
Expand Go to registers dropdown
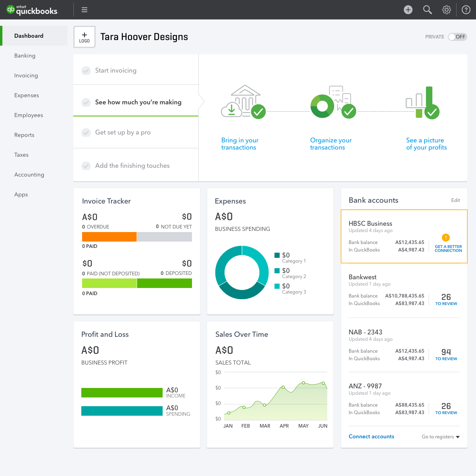pos(441,437)
